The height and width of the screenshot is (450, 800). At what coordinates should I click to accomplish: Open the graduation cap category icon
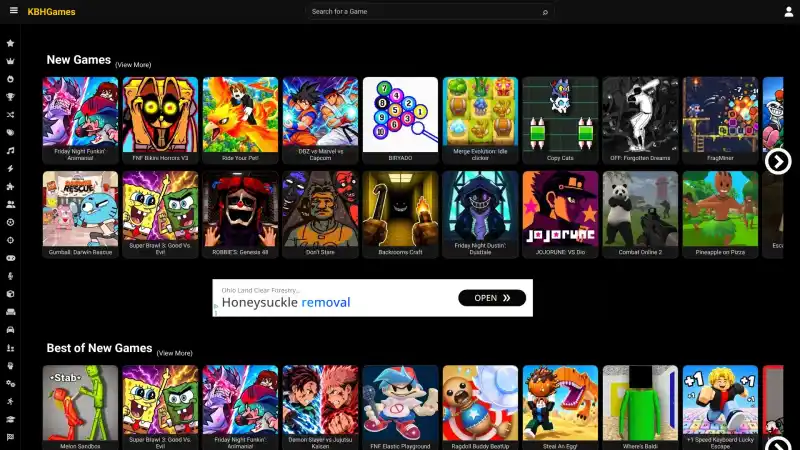click(x=10, y=419)
